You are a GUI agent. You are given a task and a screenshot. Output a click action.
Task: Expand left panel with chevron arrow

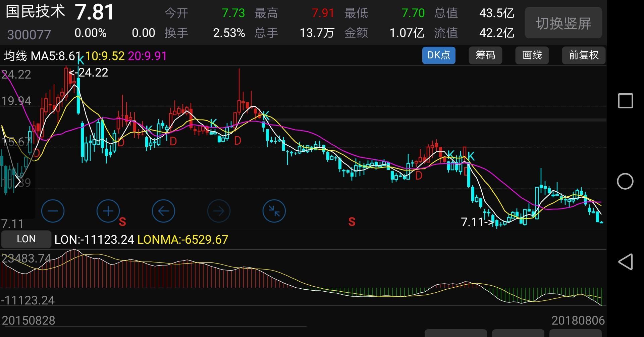pyautogui.click(x=18, y=182)
